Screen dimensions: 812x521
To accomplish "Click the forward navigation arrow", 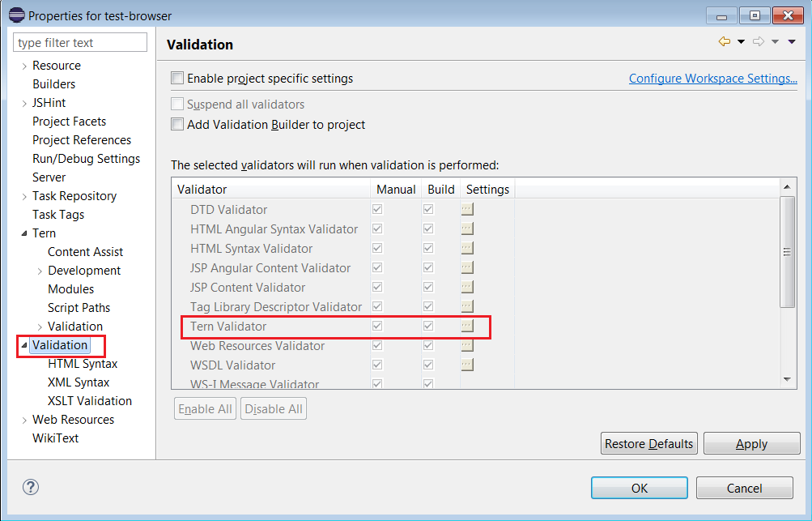I will point(759,41).
